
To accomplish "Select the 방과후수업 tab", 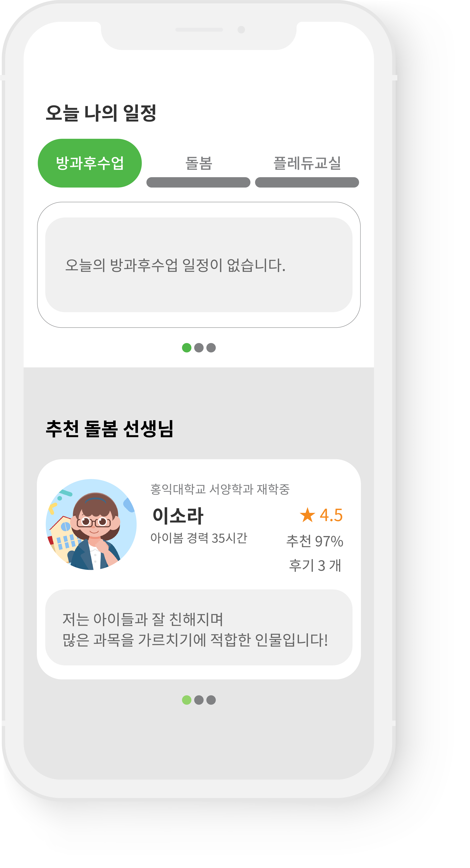I will point(90,163).
